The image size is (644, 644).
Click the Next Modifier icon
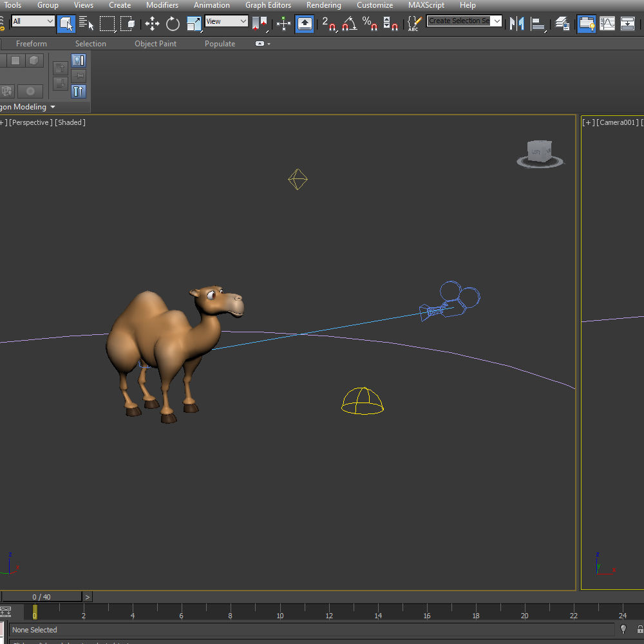(x=61, y=83)
